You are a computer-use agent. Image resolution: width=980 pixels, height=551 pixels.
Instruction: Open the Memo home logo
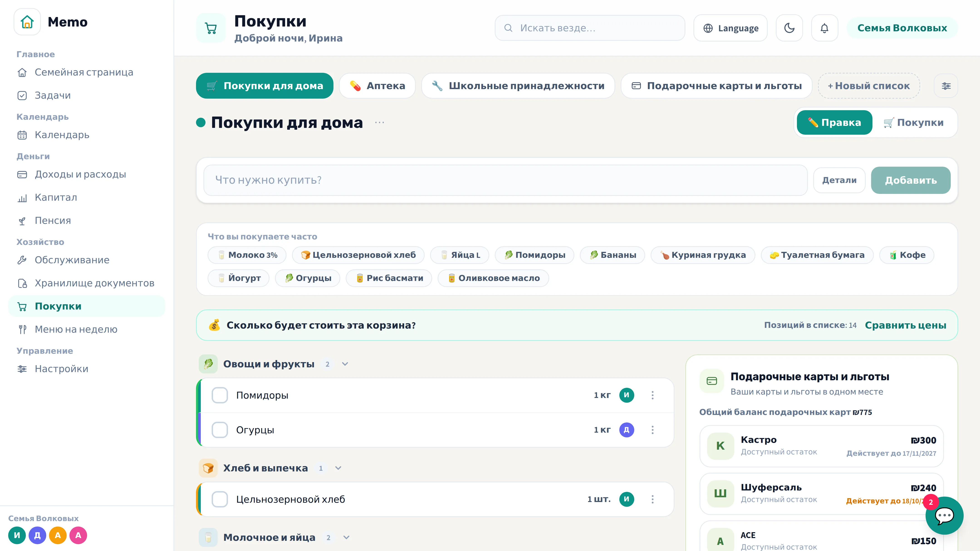[27, 22]
